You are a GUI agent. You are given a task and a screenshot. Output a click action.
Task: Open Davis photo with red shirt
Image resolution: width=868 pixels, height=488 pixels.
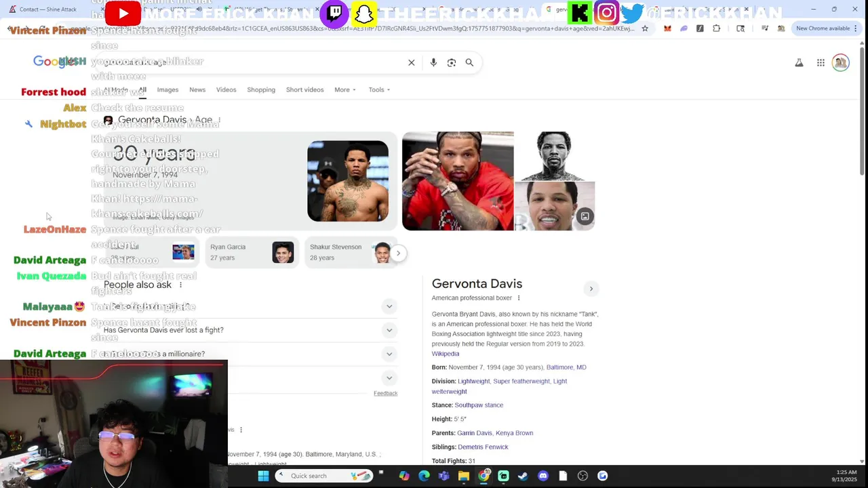(458, 181)
